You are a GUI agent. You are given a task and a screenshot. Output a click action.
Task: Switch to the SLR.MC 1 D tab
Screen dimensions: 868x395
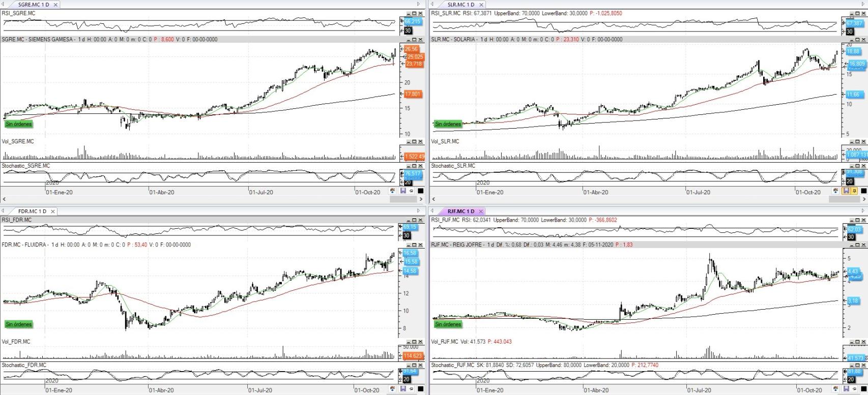pyautogui.click(x=461, y=5)
